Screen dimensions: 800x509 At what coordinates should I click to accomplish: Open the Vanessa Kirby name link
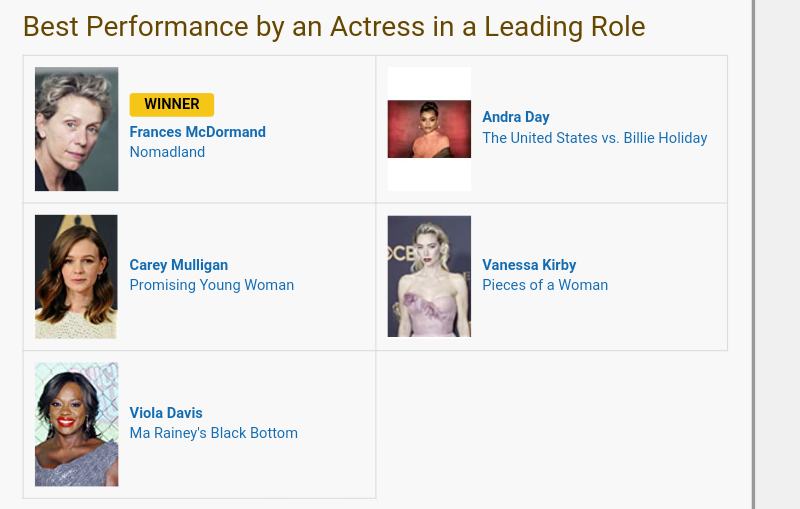click(x=529, y=265)
